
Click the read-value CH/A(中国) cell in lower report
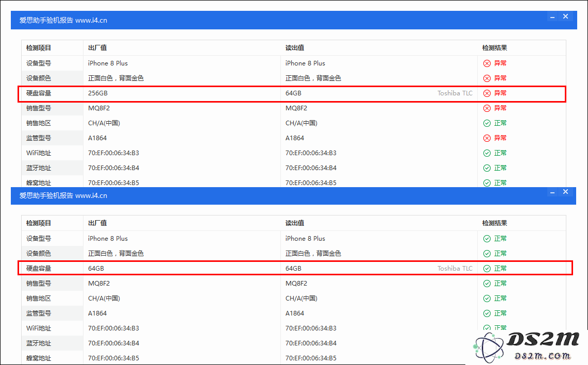pos(301,298)
